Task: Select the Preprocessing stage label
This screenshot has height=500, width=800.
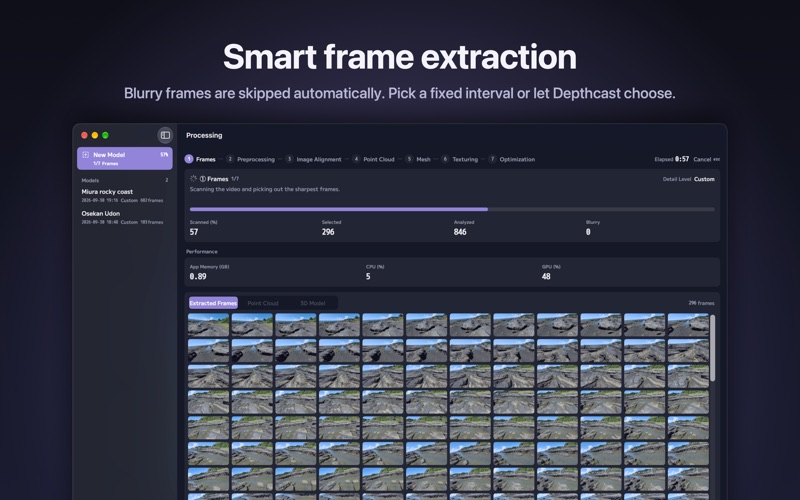Action: pyautogui.click(x=256, y=159)
